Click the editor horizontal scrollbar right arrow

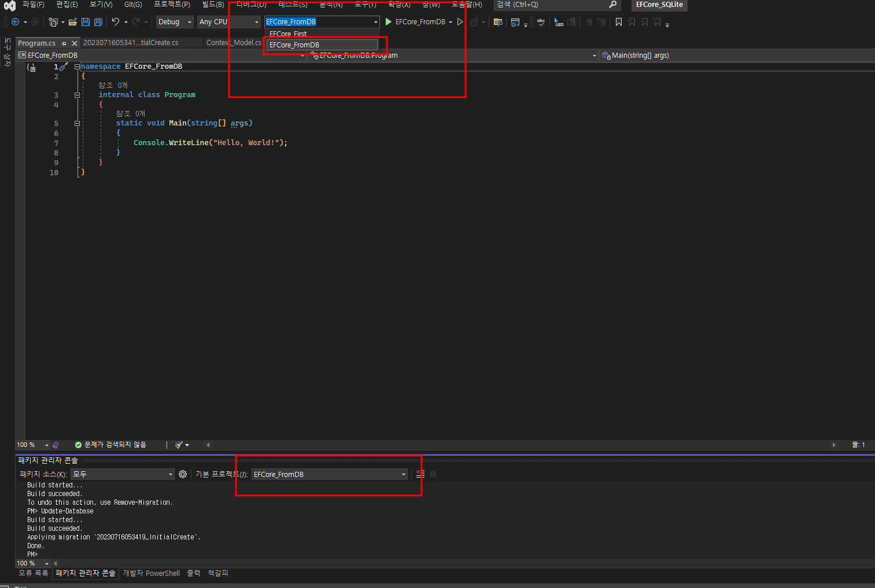point(834,445)
